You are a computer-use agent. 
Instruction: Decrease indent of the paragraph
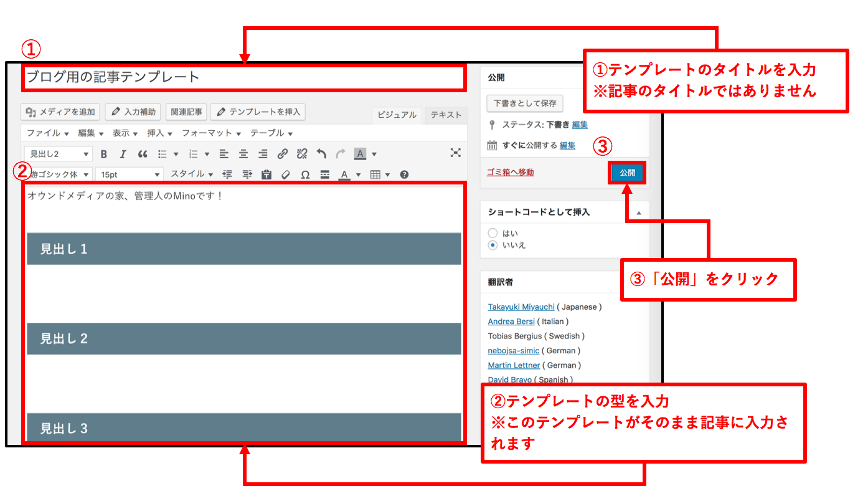click(227, 174)
